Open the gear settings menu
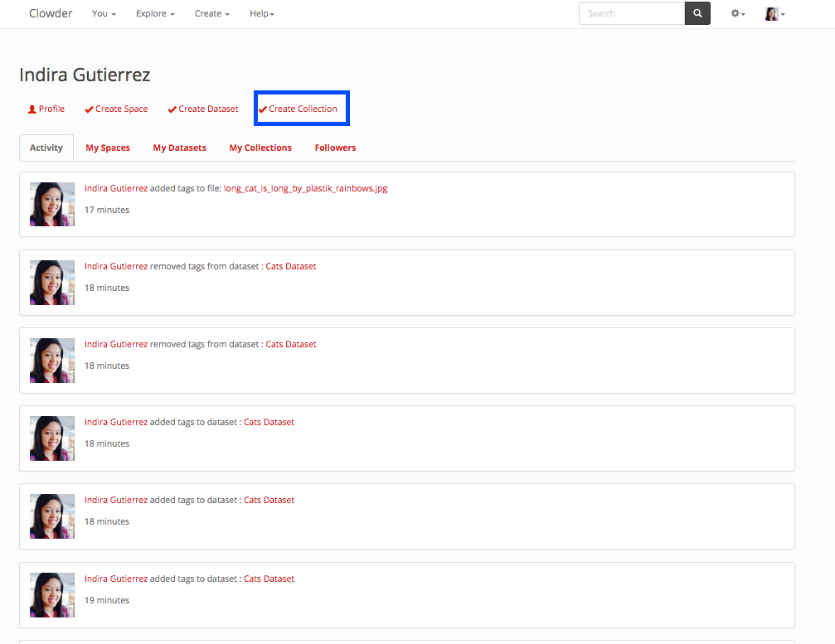The image size is (835, 644). pos(737,14)
